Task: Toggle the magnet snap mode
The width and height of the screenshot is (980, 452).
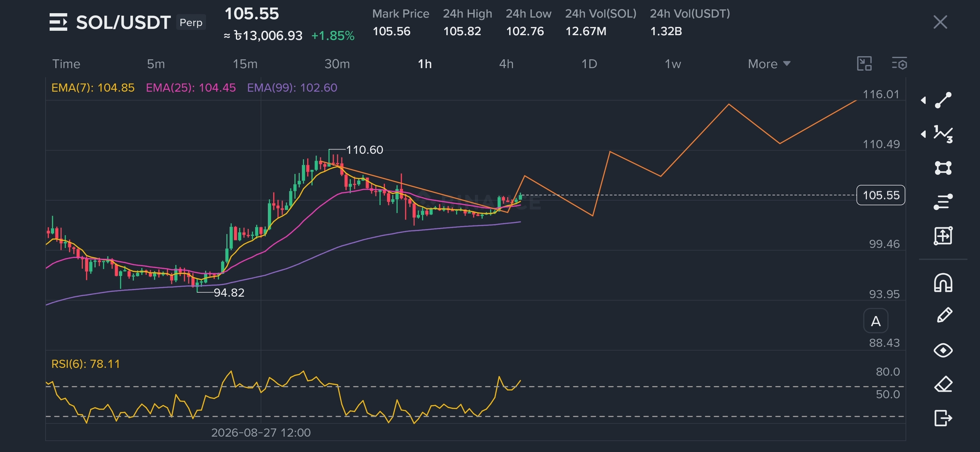Action: [943, 283]
